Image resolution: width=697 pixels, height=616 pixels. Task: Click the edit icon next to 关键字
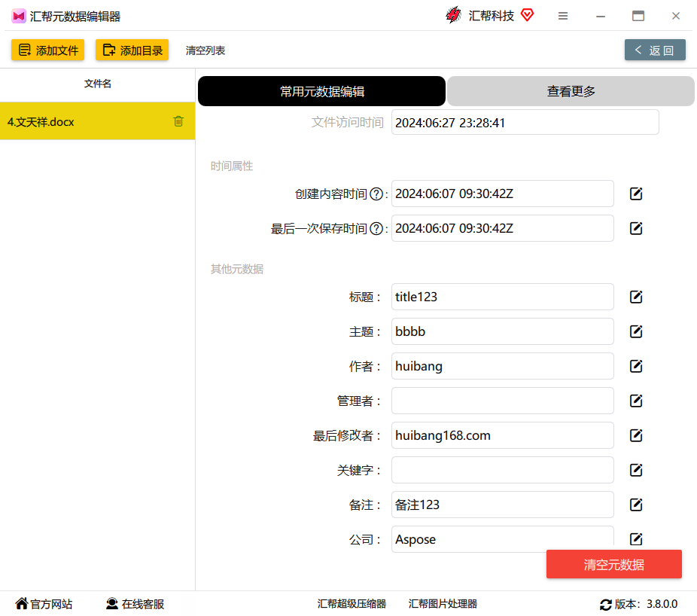point(636,470)
